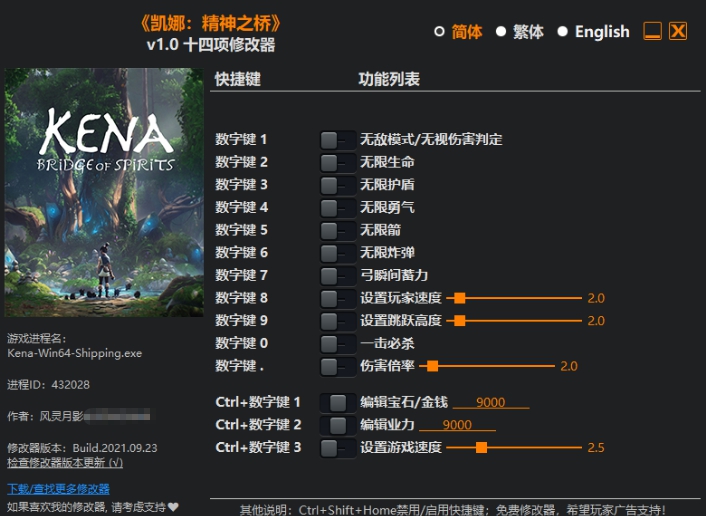706x516 pixels.
Task: Click the Kena game cover image
Action: tap(104, 192)
